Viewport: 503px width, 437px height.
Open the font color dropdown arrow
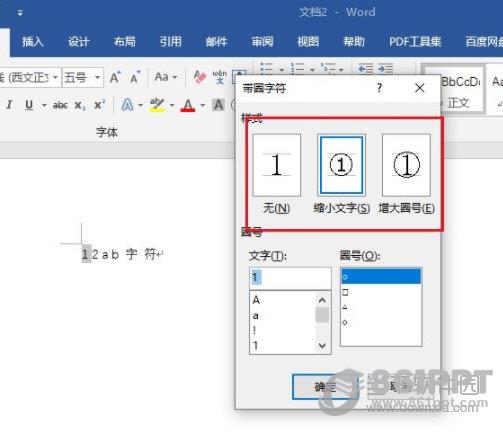(202, 105)
